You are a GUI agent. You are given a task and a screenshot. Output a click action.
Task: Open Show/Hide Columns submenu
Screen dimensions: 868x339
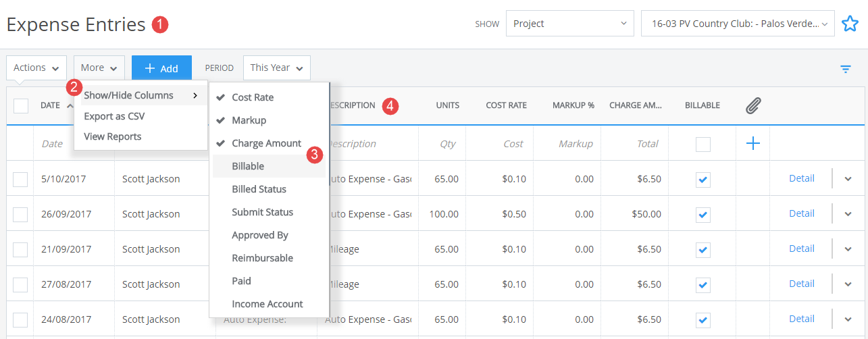tap(141, 95)
